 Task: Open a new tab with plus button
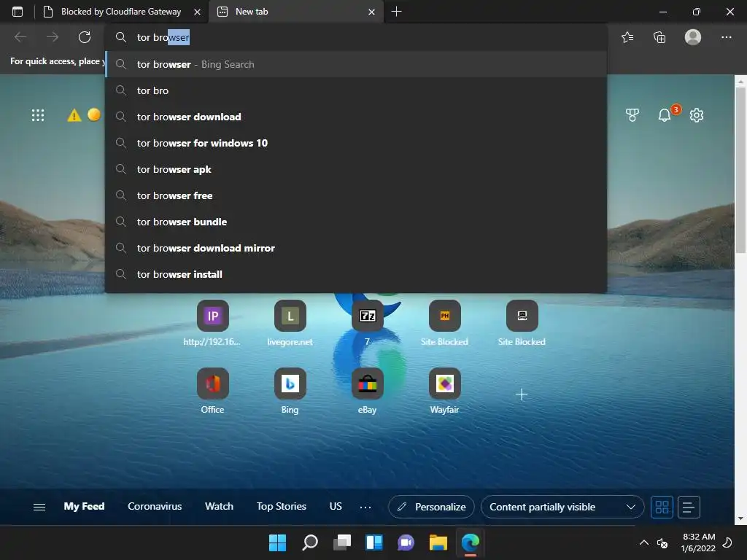click(396, 12)
